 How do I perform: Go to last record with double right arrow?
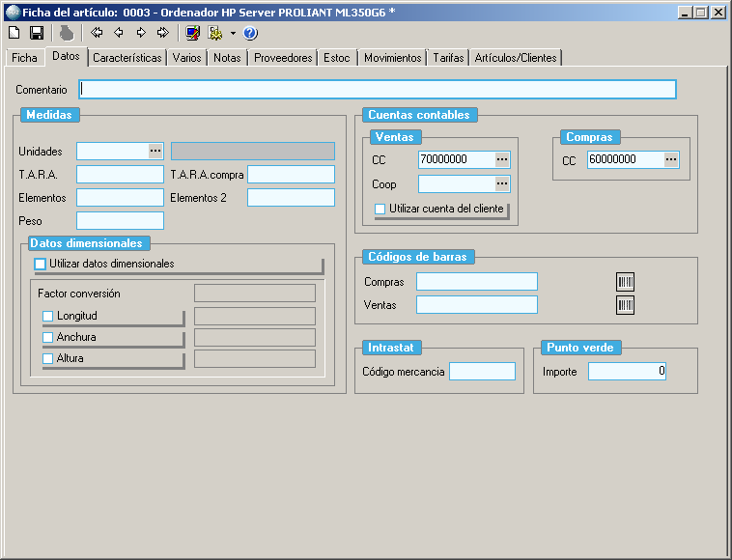(162, 33)
